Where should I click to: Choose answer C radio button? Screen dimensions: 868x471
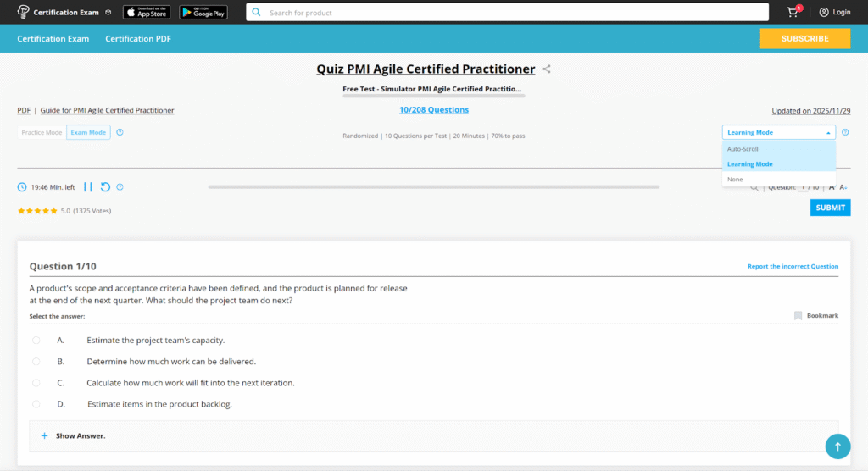click(36, 383)
